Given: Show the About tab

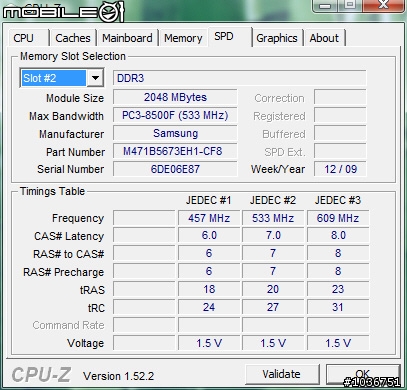Looking at the screenshot, I should [x=324, y=38].
